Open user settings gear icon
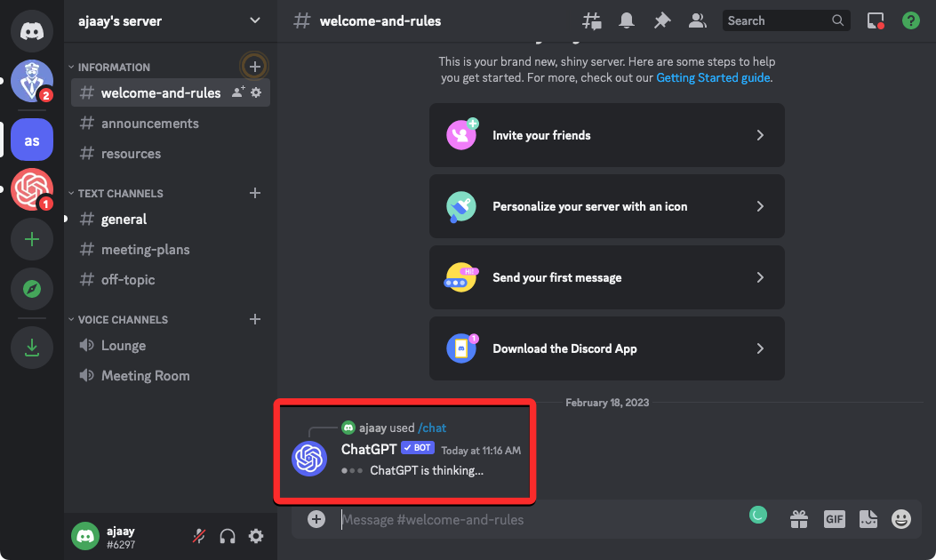Screen dimensions: 936x560 [256, 536]
